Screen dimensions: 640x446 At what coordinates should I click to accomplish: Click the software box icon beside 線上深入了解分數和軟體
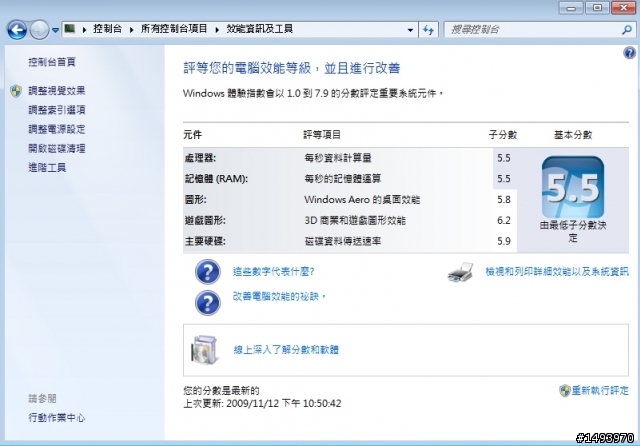tap(204, 350)
